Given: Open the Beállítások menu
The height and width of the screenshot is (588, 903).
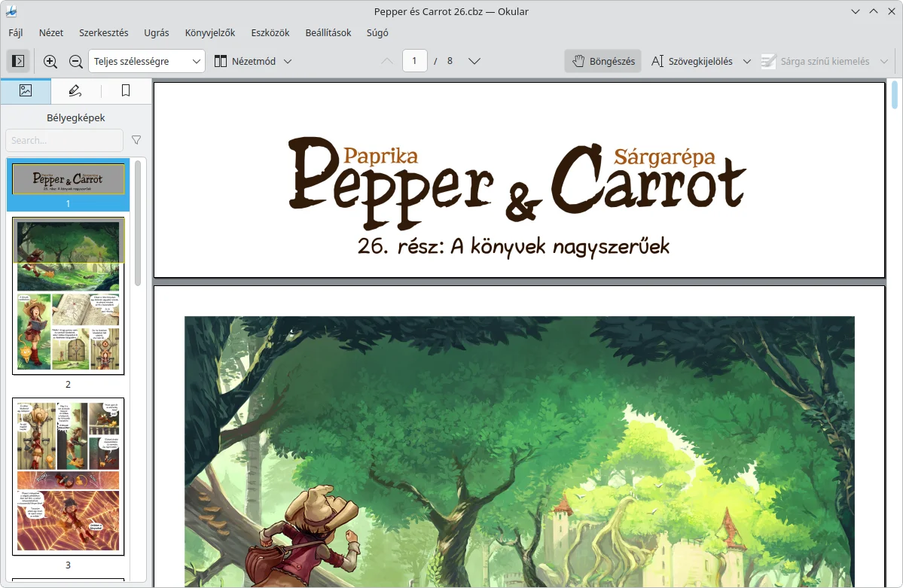Looking at the screenshot, I should pyautogui.click(x=328, y=33).
